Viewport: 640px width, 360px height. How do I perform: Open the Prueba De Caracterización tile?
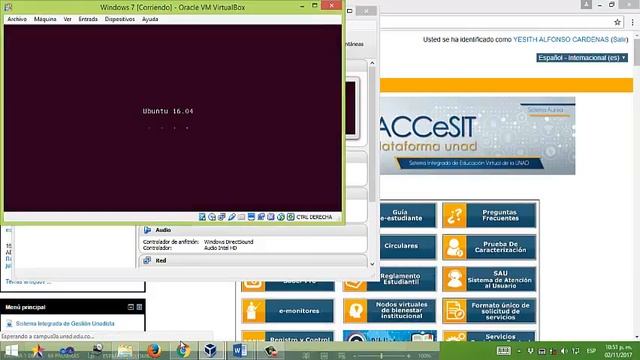[489, 247]
